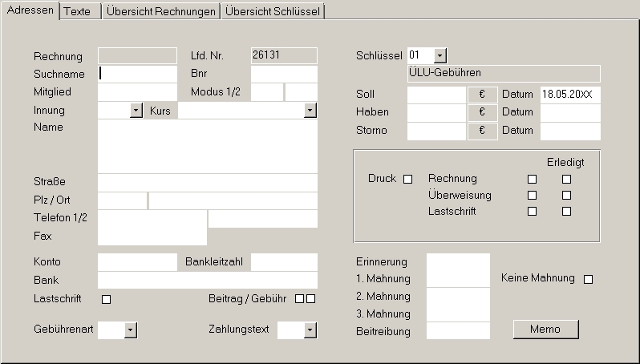Tick the Erledigt checkbox for Rechnung
This screenshot has width=640, height=364.
566,179
